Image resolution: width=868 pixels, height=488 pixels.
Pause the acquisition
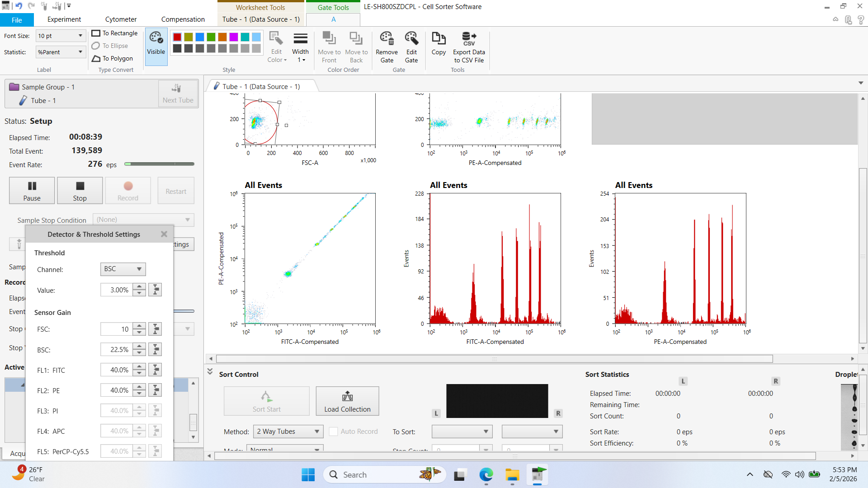point(32,190)
